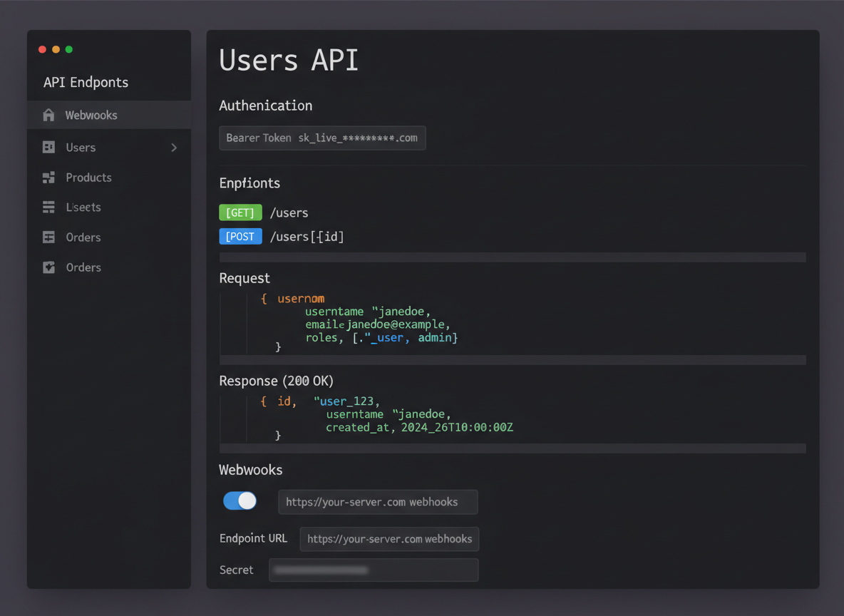Click the Webwooks section heading in main panel
Viewport: 844px width, 616px height.
pos(250,470)
